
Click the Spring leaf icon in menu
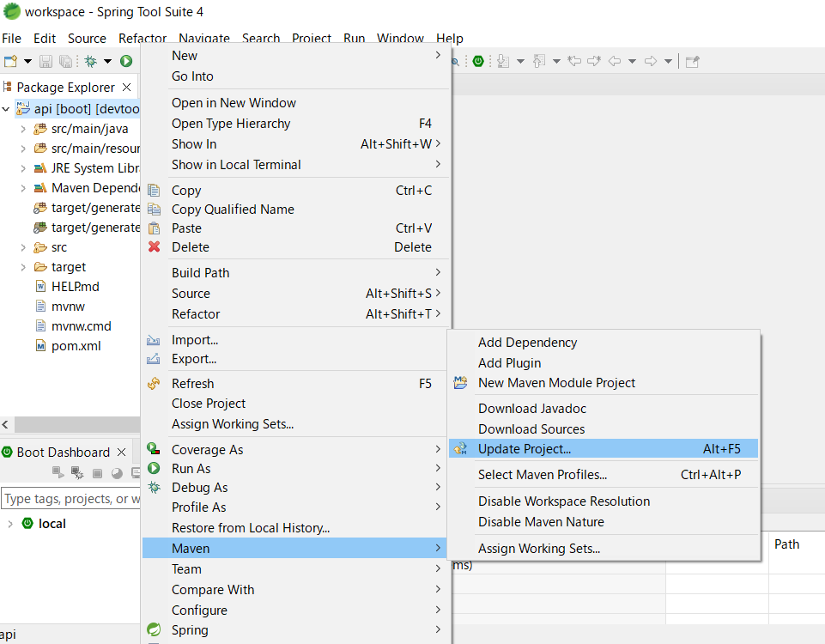coord(154,629)
